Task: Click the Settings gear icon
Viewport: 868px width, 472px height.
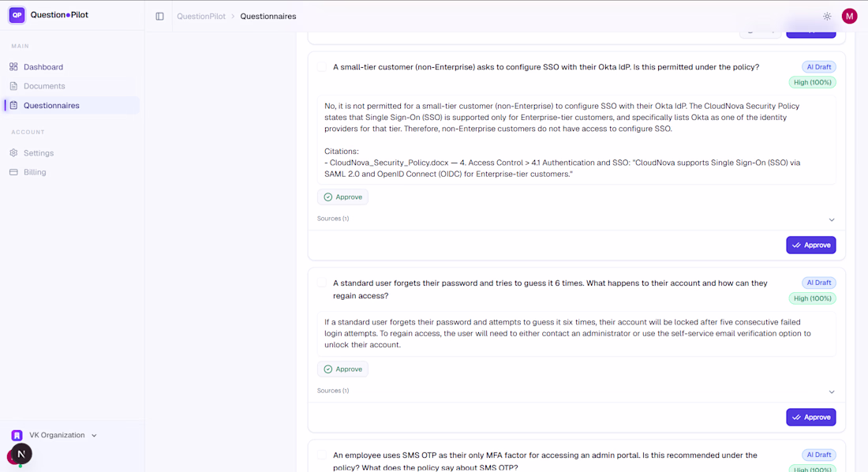Action: tap(14, 153)
